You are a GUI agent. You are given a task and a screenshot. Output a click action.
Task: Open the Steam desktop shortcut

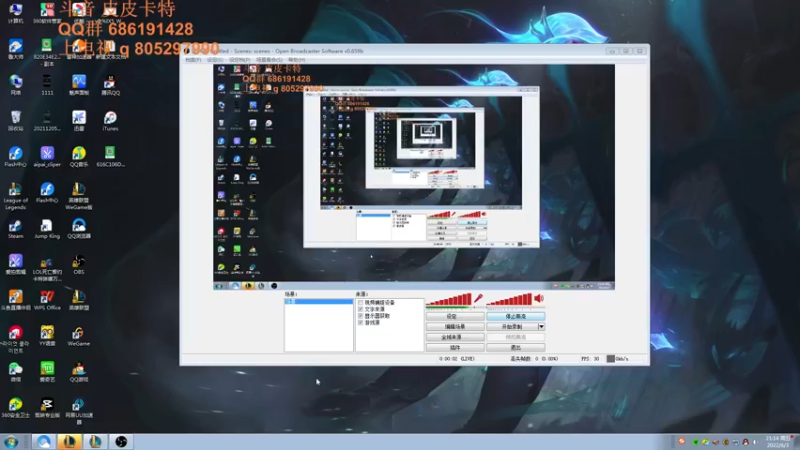(15, 229)
